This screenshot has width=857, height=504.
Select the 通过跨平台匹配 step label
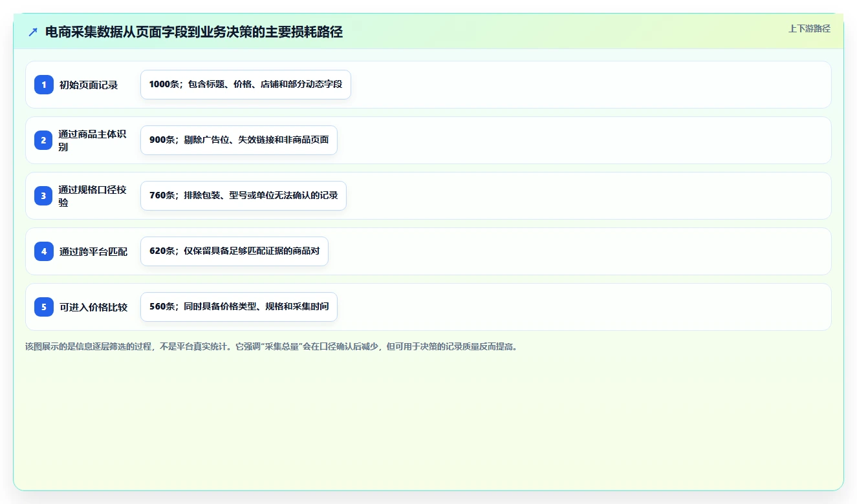(93, 251)
